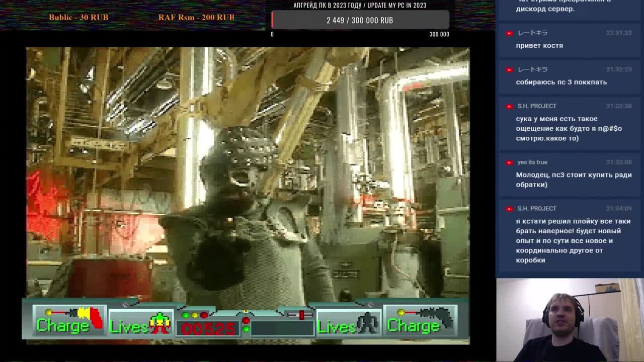The height and width of the screenshot is (362, 644).
Task: Click the red 00525 score counter
Action: (208, 328)
